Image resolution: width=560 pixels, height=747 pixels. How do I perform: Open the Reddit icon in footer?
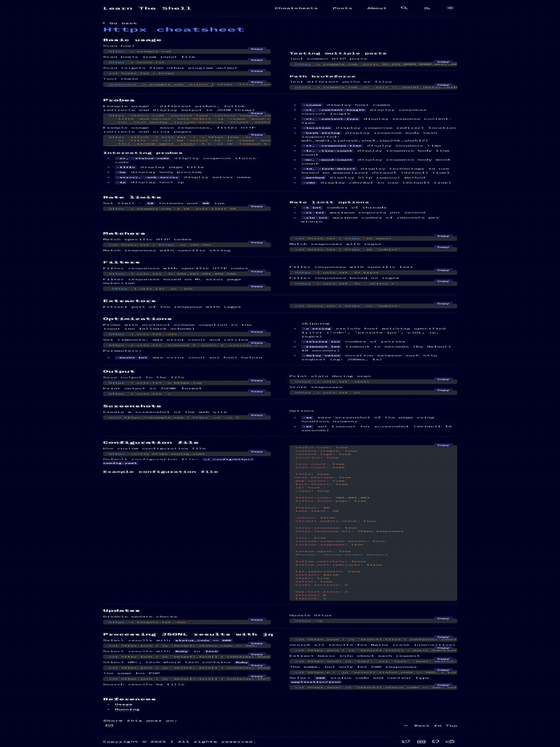(451, 741)
